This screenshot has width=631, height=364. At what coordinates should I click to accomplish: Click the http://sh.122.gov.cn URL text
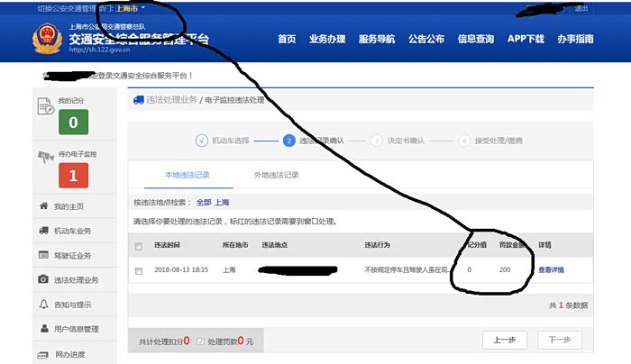(99, 50)
